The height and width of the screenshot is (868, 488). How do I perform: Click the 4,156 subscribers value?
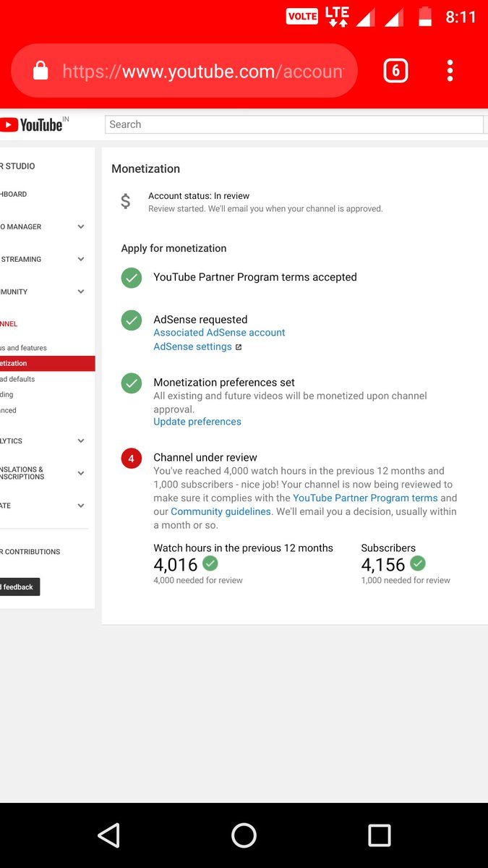[x=383, y=564]
